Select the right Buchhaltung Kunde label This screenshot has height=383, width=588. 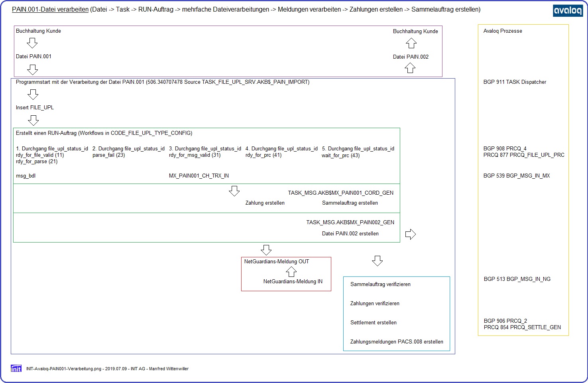[415, 31]
